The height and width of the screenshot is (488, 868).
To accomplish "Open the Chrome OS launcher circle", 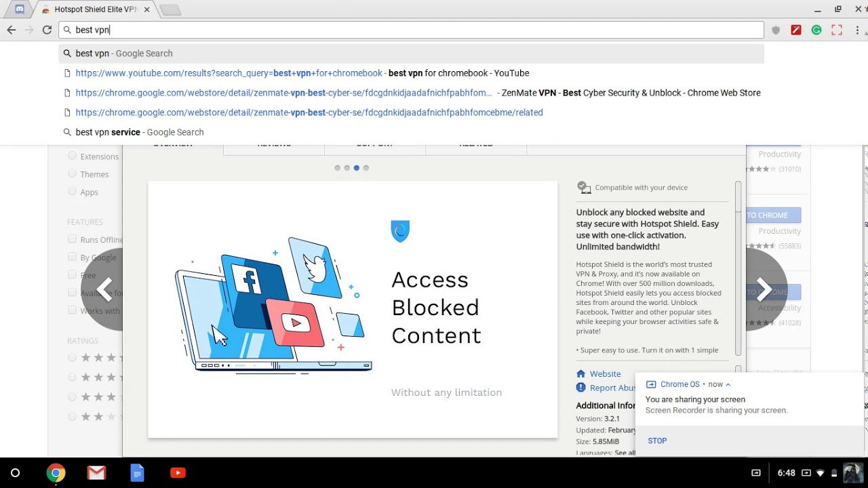I will pyautogui.click(x=15, y=473).
